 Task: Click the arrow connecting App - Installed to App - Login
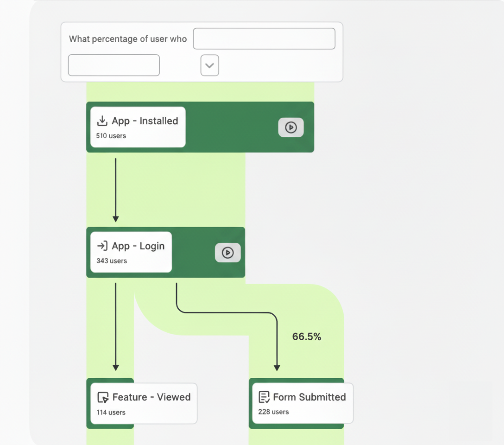[115, 190]
